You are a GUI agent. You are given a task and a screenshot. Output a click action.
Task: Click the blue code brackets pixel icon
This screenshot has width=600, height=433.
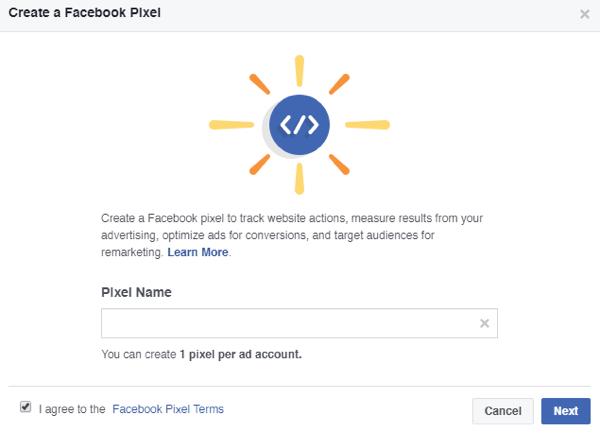click(299, 125)
